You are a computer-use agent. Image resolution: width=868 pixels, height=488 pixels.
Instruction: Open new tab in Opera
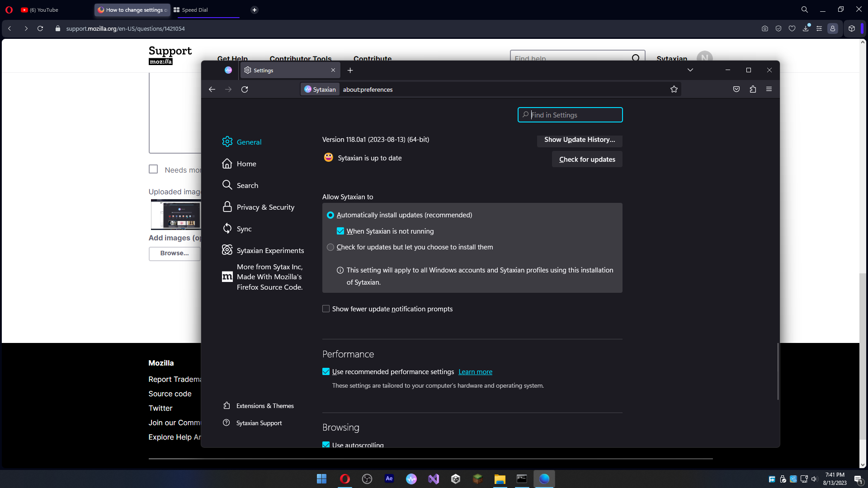[255, 10]
